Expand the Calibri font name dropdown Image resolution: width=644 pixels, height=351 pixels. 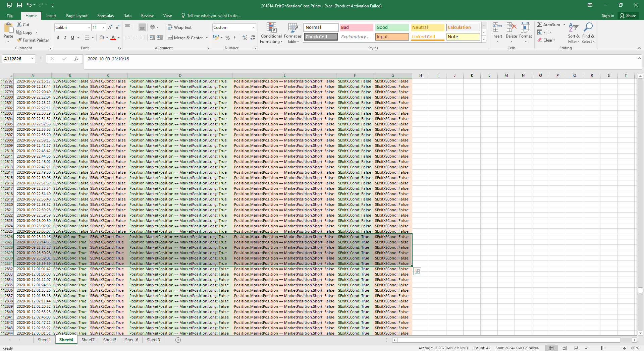pos(89,27)
